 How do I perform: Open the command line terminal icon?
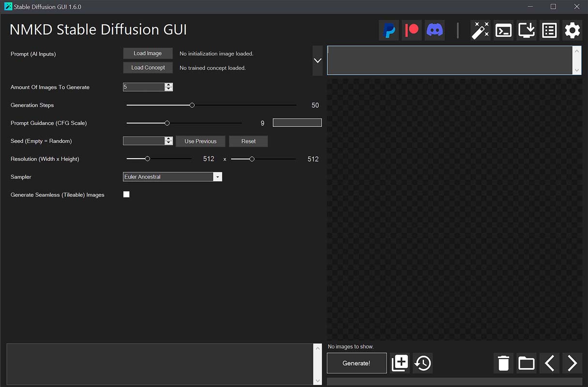point(503,30)
